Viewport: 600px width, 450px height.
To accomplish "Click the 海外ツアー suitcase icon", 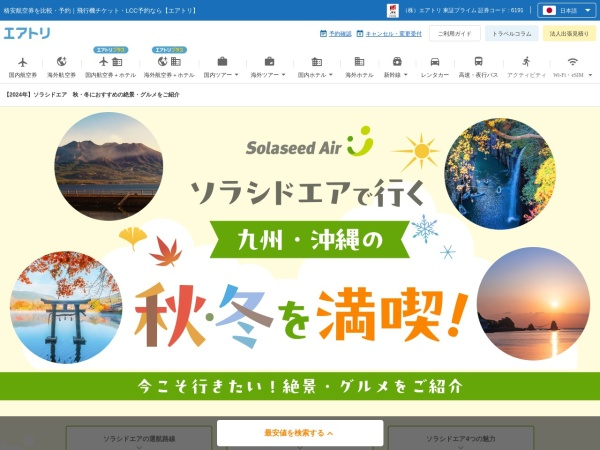I will click(269, 61).
